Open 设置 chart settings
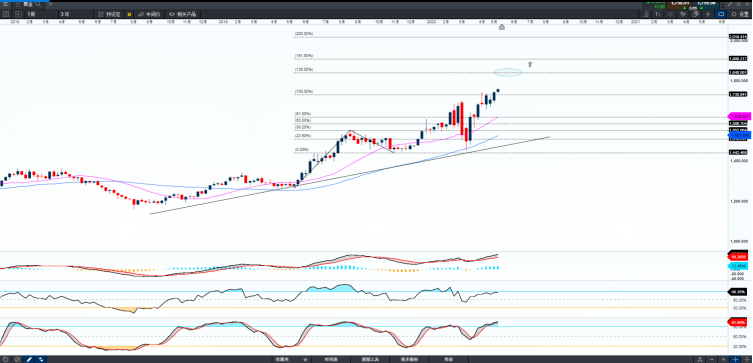The width and height of the screenshot is (753, 363). coord(740,14)
